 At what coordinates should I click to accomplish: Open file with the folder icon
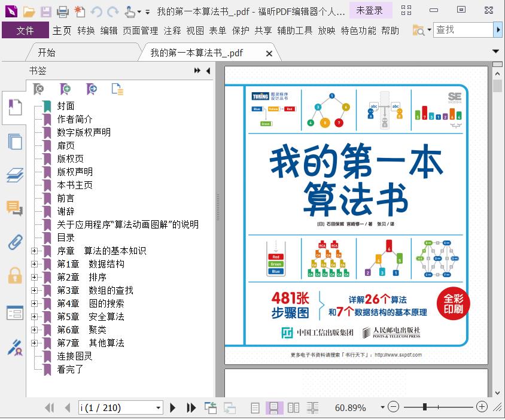click(x=29, y=12)
